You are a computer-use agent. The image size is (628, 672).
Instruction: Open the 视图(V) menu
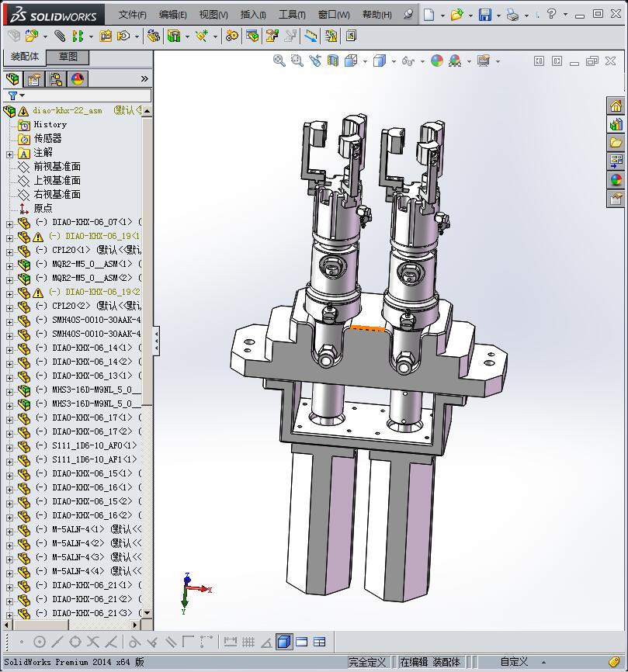(x=213, y=15)
